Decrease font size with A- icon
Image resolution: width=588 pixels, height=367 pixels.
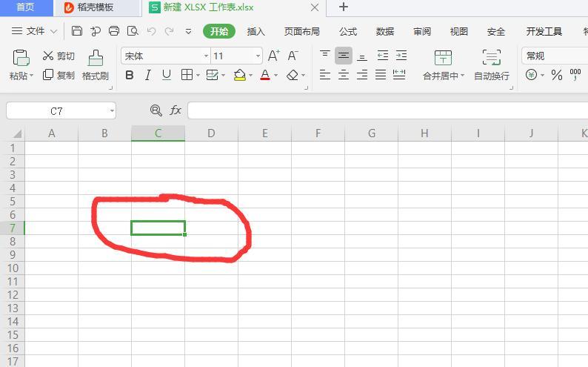click(x=293, y=56)
